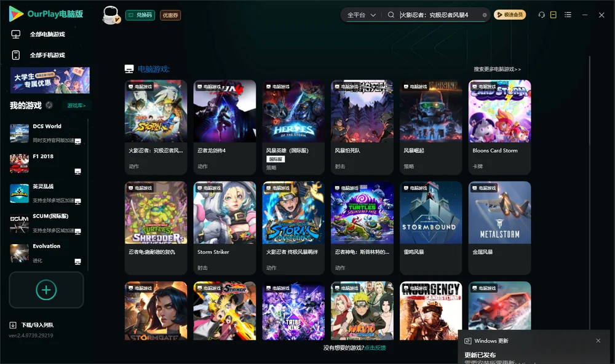Image resolution: width=615 pixels, height=364 pixels.
Task: Click the 兑换码 button
Action: pyautogui.click(x=140, y=15)
